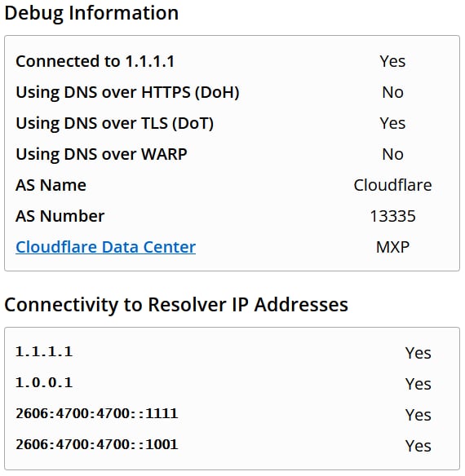The width and height of the screenshot is (465, 476).
Task: Click the 1.1.1.1 resolver address row
Action: click(232, 352)
